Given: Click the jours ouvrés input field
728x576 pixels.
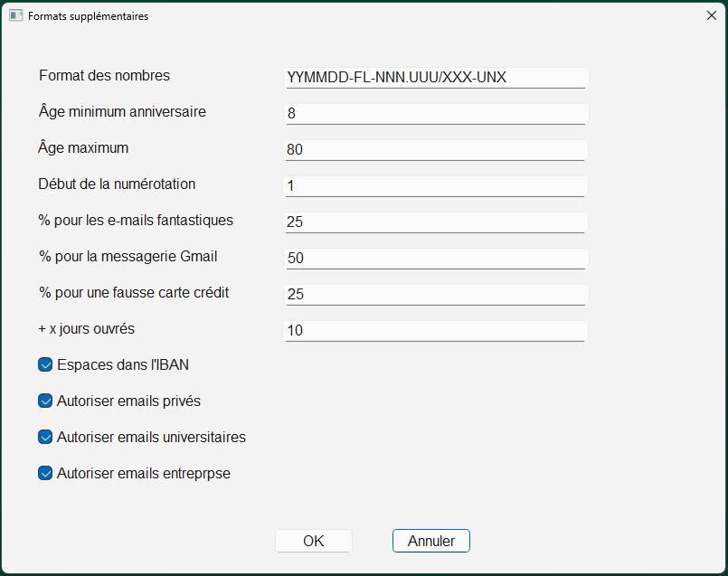Looking at the screenshot, I should tap(436, 331).
